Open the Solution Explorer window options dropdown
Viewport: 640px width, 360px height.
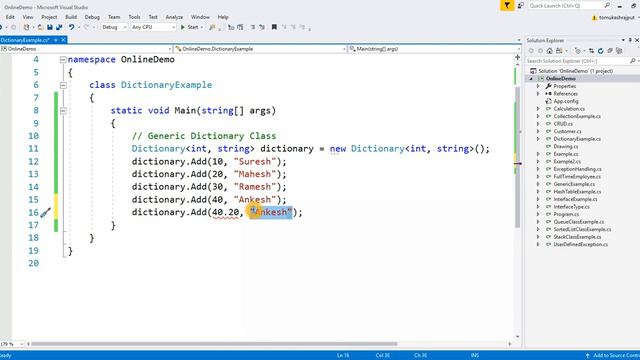pos(623,40)
